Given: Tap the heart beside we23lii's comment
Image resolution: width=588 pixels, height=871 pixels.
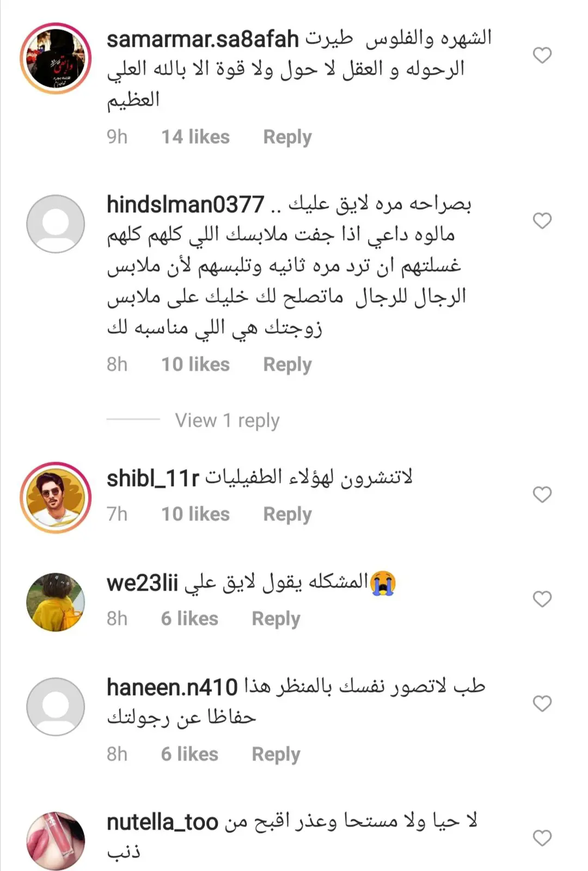Looking at the screenshot, I should click(x=542, y=599).
